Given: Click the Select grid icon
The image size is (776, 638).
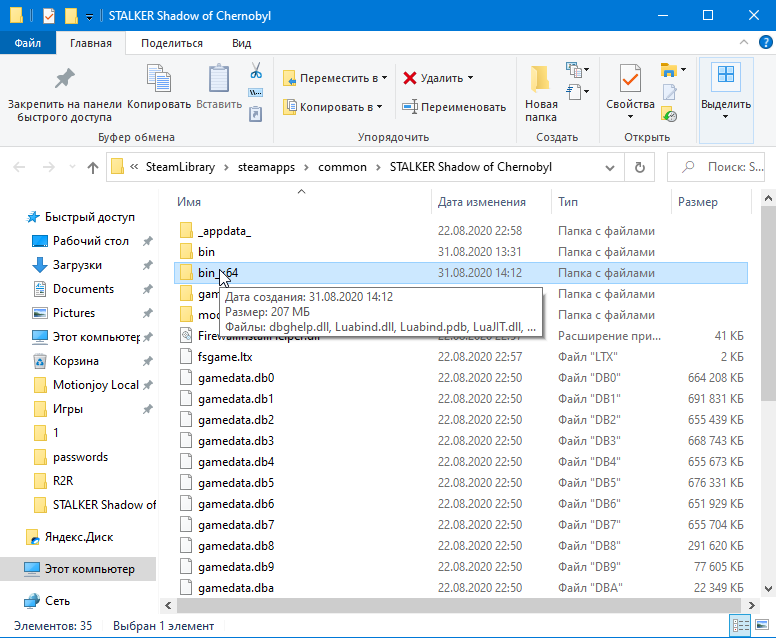Looking at the screenshot, I should (726, 76).
